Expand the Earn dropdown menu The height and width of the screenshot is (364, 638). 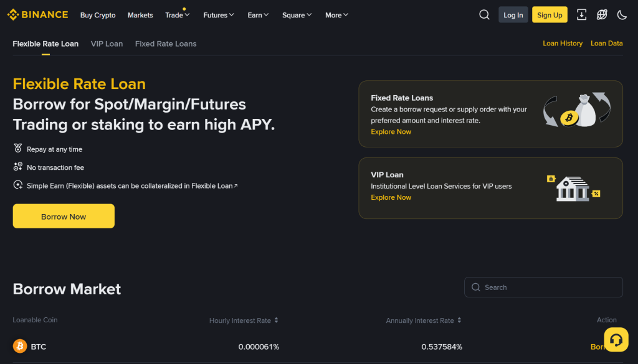(258, 15)
